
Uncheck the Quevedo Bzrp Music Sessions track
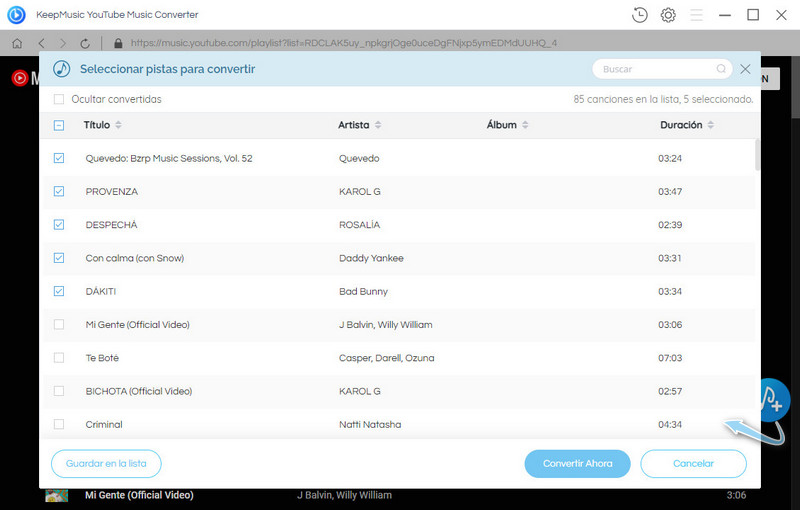coord(59,158)
